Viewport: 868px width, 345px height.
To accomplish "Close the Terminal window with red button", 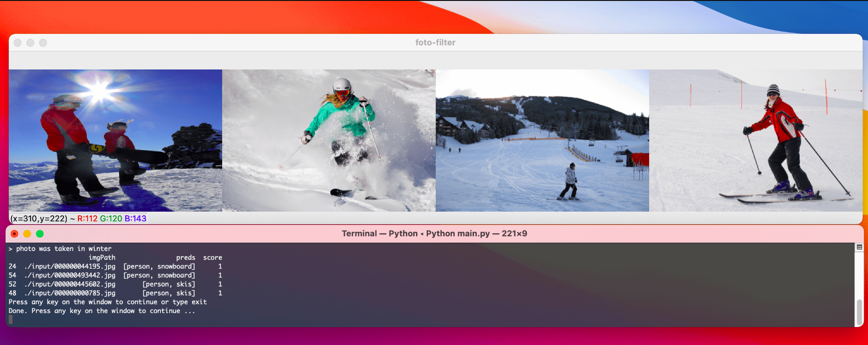I will click(14, 234).
